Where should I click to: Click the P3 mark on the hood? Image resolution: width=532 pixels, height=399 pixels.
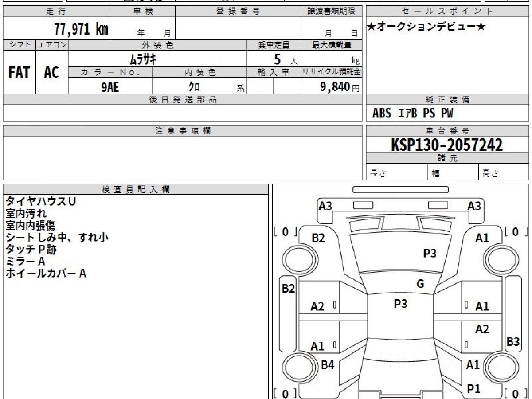click(x=430, y=253)
